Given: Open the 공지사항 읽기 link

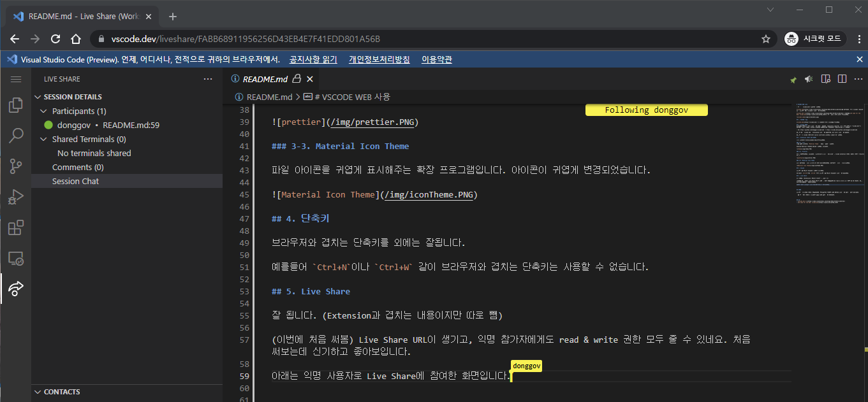Looking at the screenshot, I should pyautogui.click(x=313, y=59).
